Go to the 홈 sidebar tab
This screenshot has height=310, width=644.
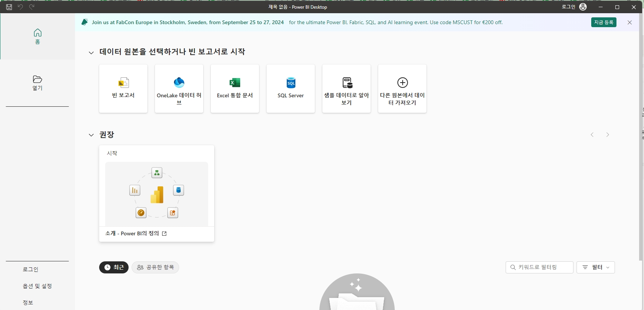coord(37,37)
